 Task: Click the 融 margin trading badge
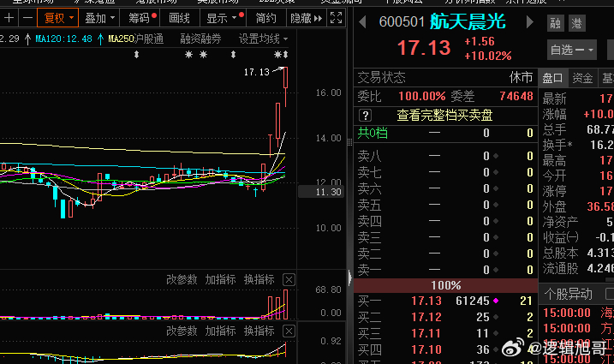click(555, 23)
